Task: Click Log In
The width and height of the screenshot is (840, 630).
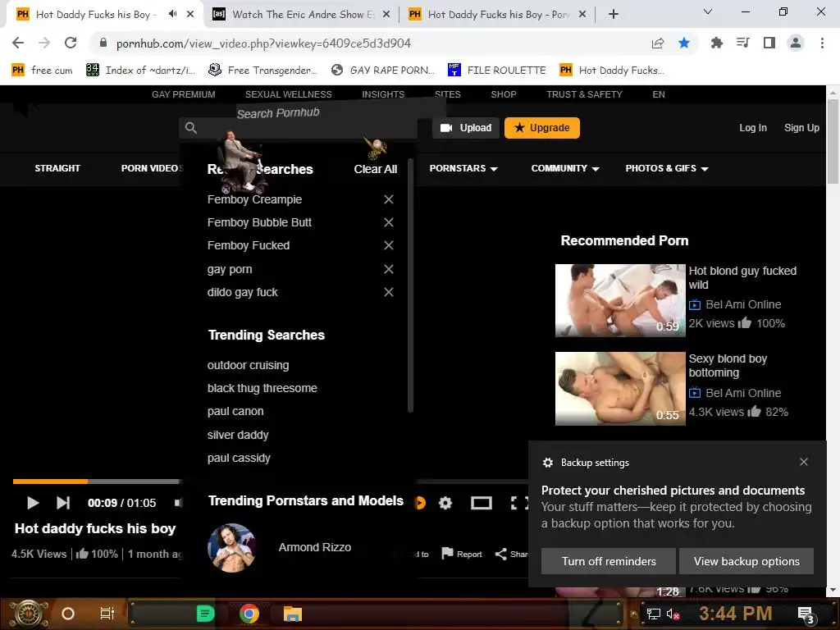Action: click(753, 127)
